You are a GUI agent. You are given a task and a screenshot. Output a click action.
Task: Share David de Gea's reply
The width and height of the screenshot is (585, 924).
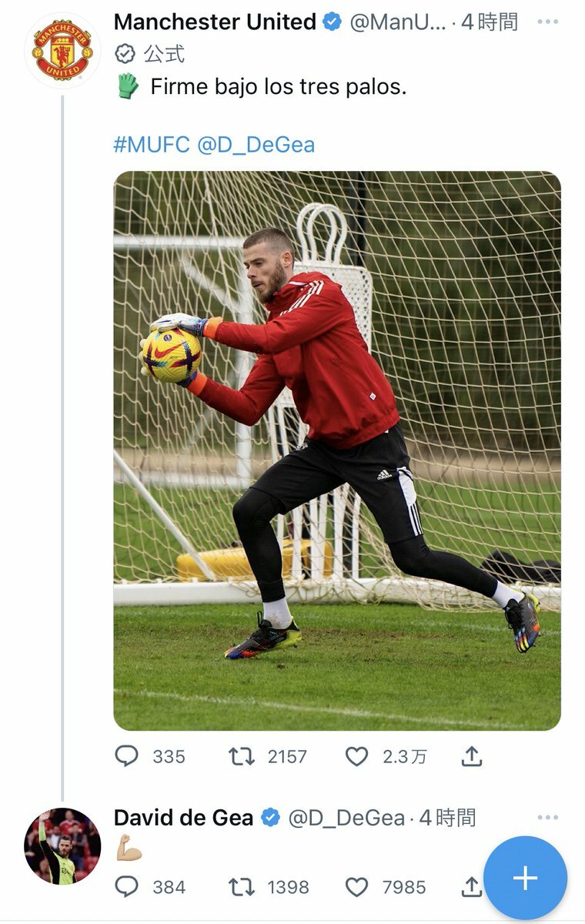pos(471,888)
